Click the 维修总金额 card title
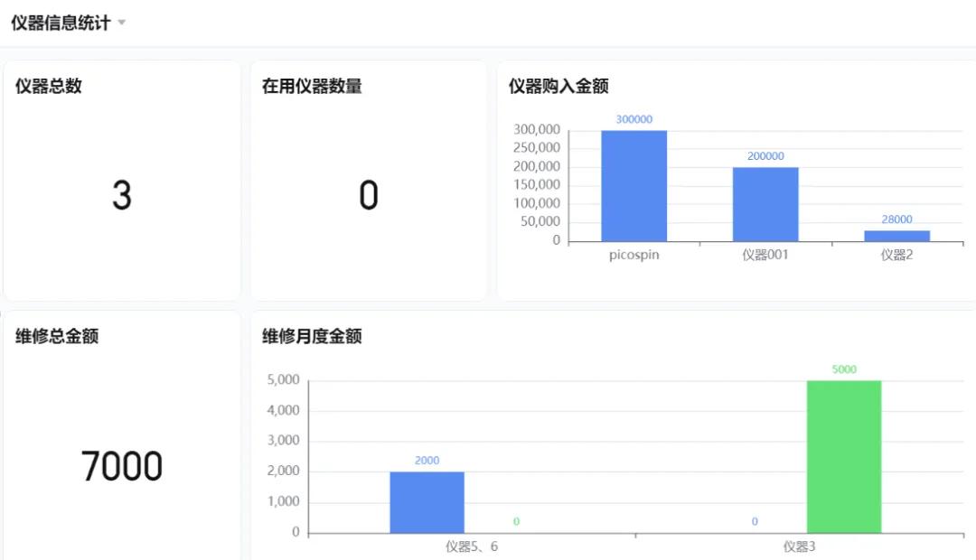The height and width of the screenshot is (560, 976). (x=57, y=336)
